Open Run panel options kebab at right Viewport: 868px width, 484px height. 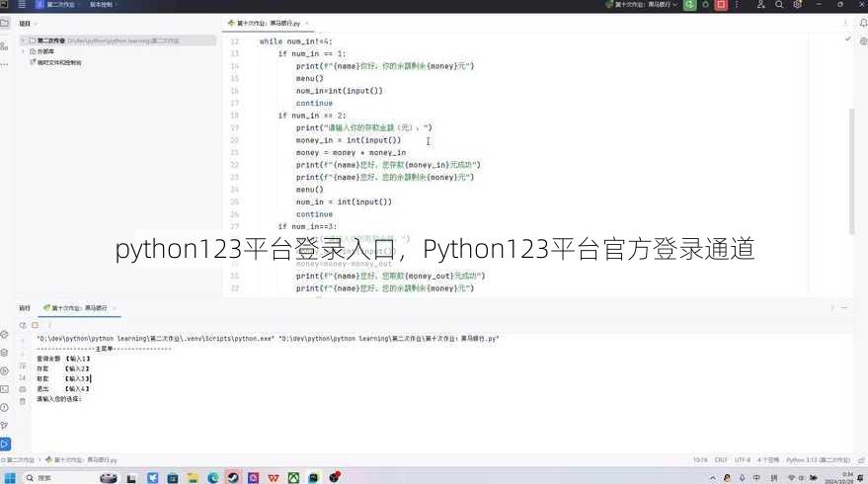831,307
